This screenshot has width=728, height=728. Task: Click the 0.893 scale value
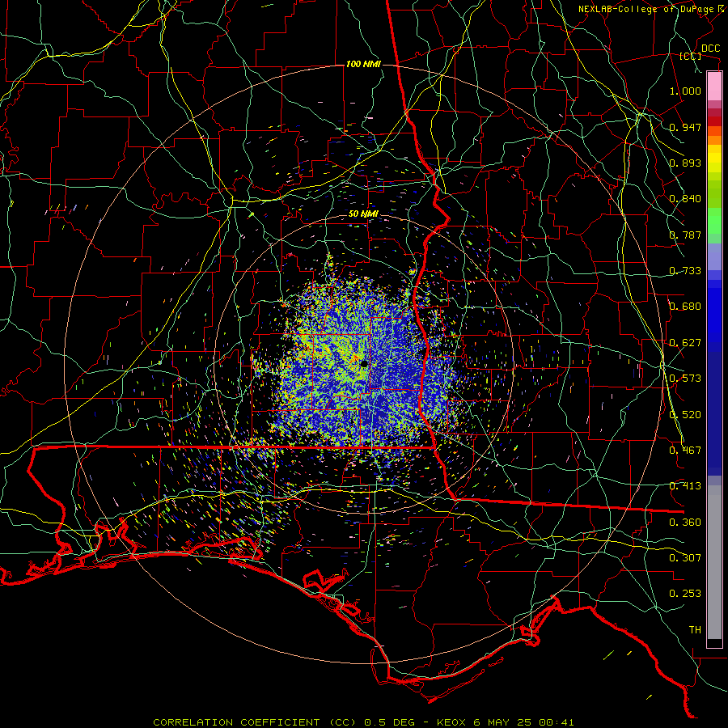(x=685, y=163)
